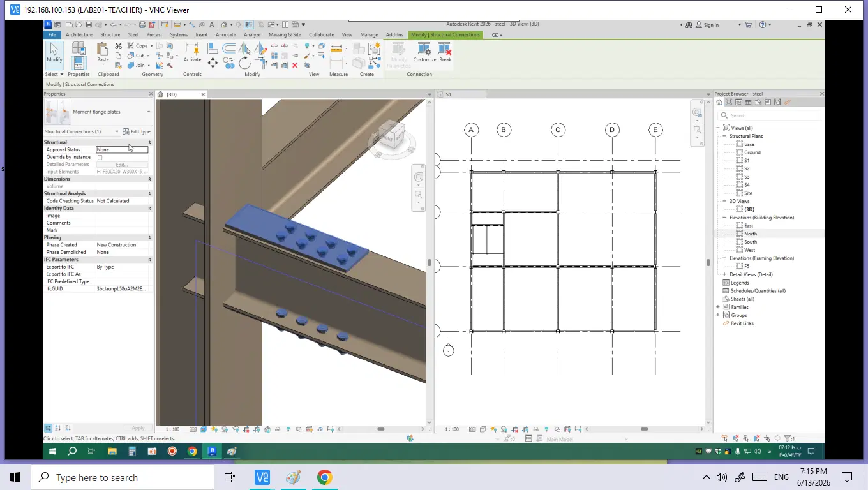The image size is (868, 490).
Task: Open the Annotate ribbon tab
Action: [226, 35]
